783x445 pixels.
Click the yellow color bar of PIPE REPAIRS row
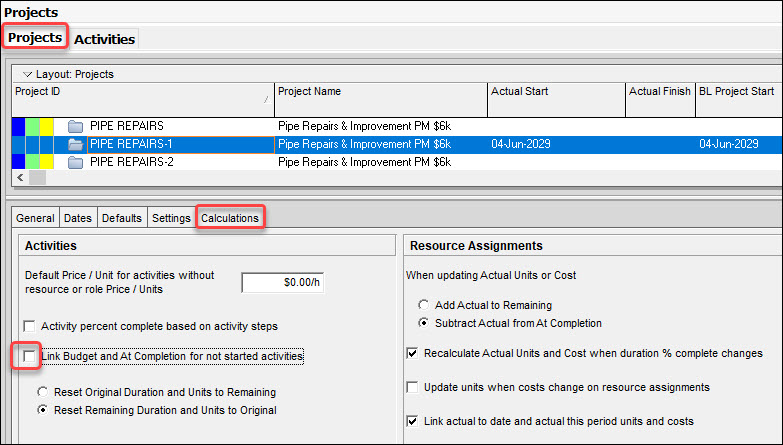coord(46,126)
